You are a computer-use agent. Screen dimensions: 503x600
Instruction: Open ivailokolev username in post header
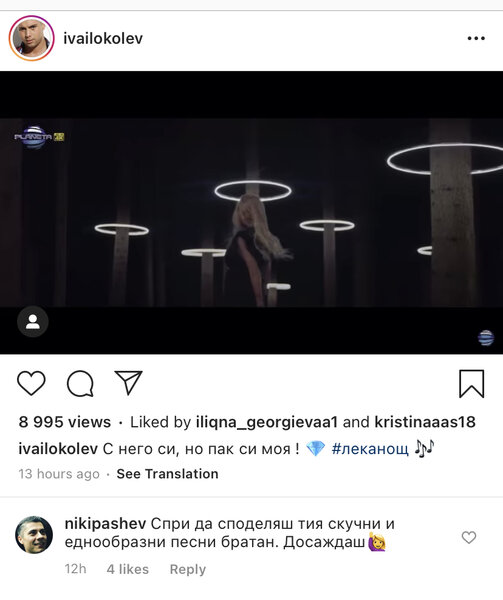click(103, 38)
